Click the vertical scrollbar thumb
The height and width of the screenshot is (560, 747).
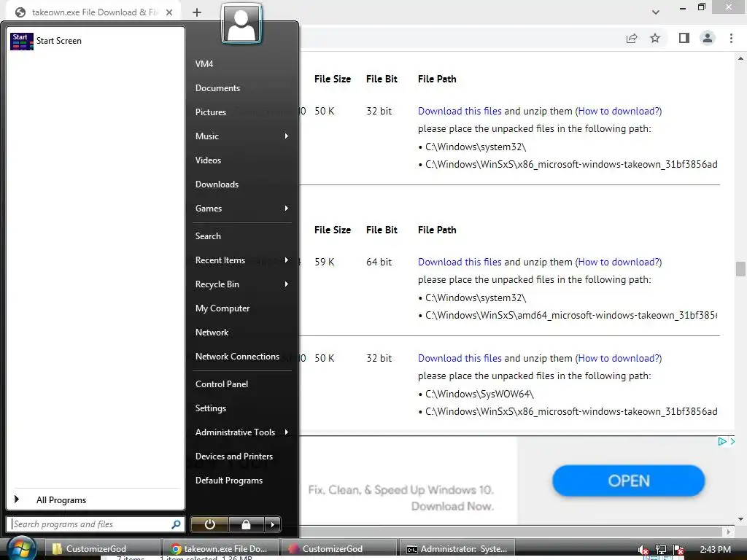(740, 268)
